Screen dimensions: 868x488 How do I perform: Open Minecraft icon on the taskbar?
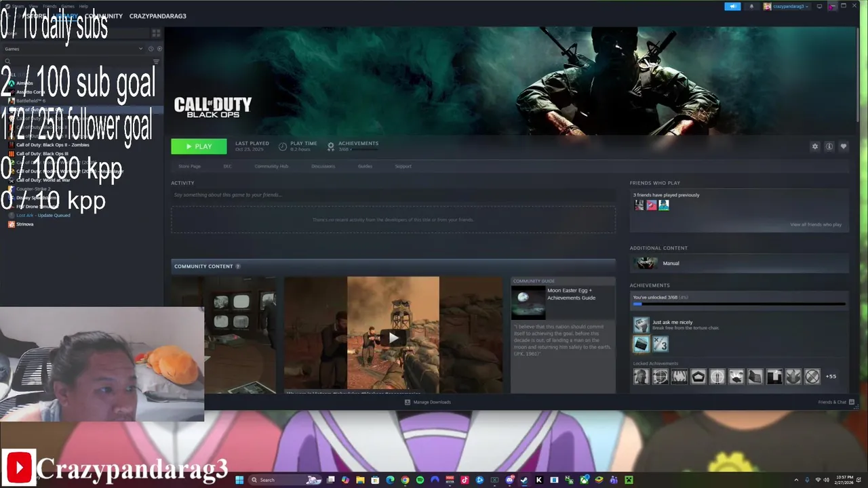click(x=629, y=480)
